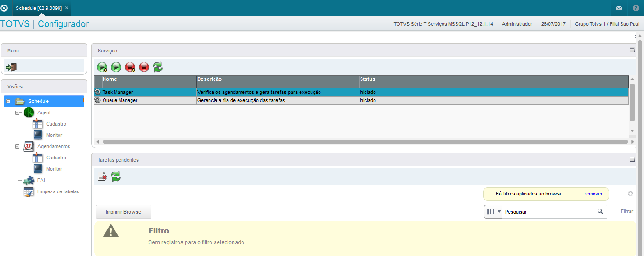Refresh the Serviços list
This screenshot has width=644, height=256.
(x=158, y=67)
